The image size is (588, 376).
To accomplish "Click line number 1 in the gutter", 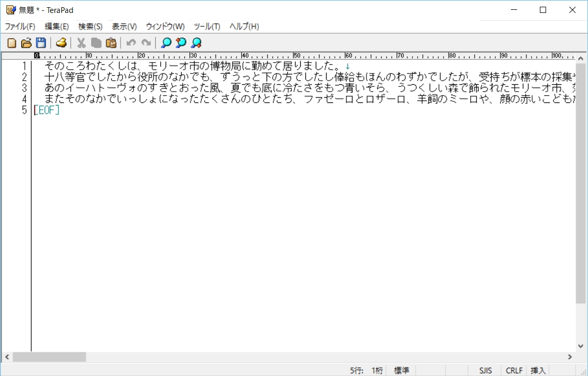I will click(x=24, y=66).
